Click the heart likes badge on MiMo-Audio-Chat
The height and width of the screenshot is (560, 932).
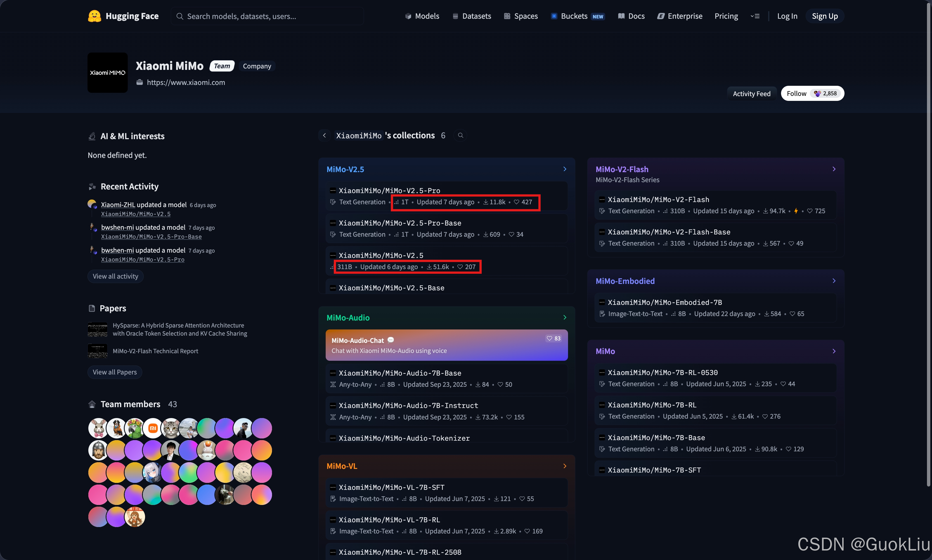553,338
